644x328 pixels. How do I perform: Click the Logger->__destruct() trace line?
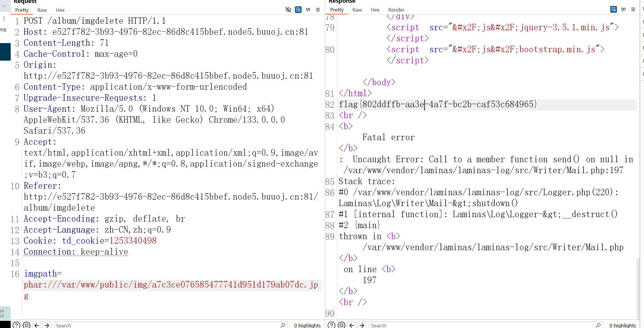478,214
